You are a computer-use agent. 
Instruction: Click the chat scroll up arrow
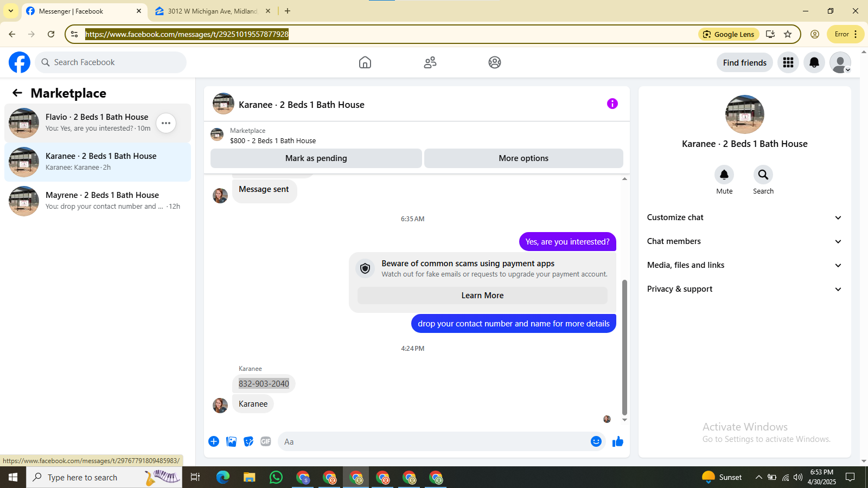(624, 178)
